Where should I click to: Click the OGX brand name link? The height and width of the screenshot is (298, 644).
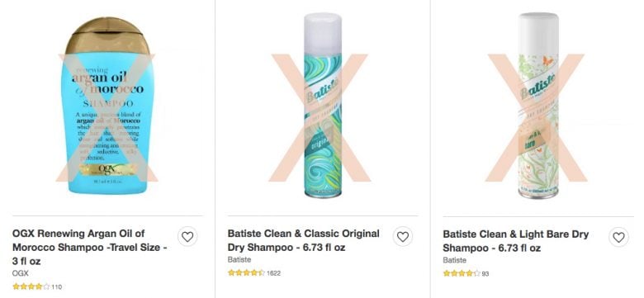20,273
